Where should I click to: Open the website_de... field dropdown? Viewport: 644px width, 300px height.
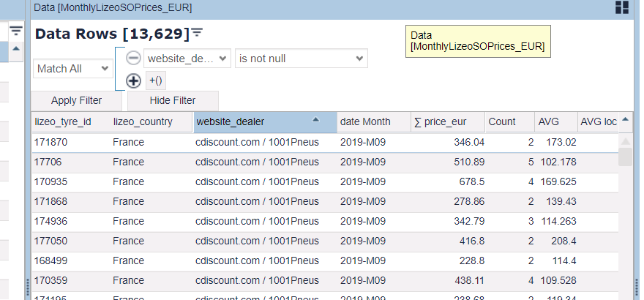tap(187, 58)
